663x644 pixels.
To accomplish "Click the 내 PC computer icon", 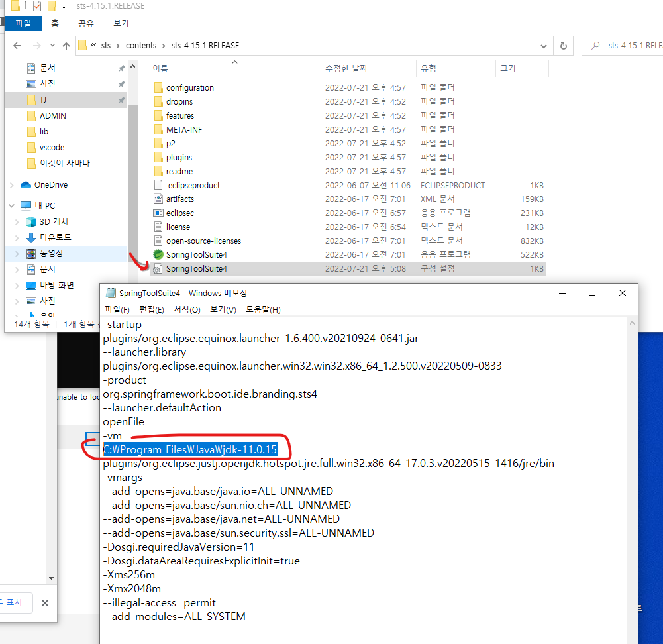I will pos(26,206).
